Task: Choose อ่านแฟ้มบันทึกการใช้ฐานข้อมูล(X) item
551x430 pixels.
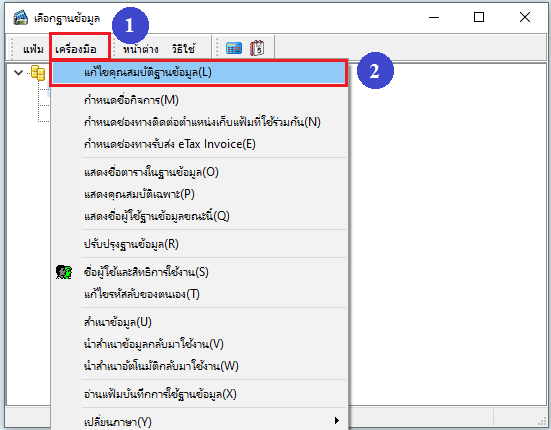Action: 199,394
